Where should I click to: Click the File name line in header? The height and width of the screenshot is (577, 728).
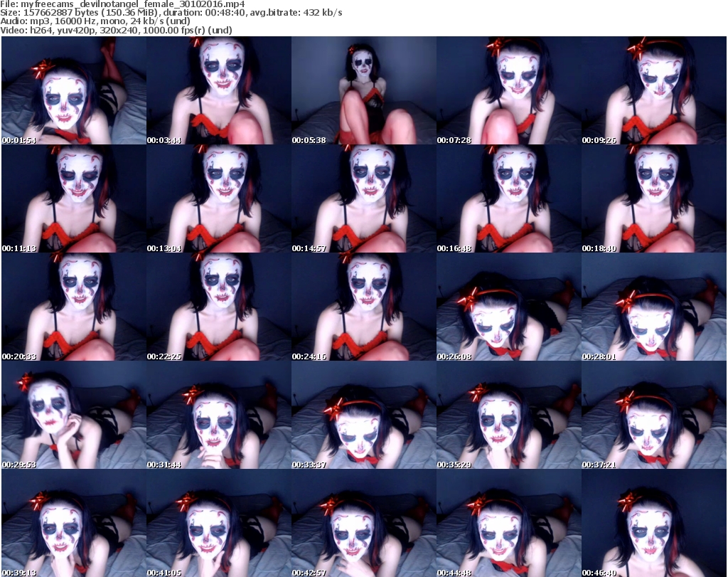point(128,4)
